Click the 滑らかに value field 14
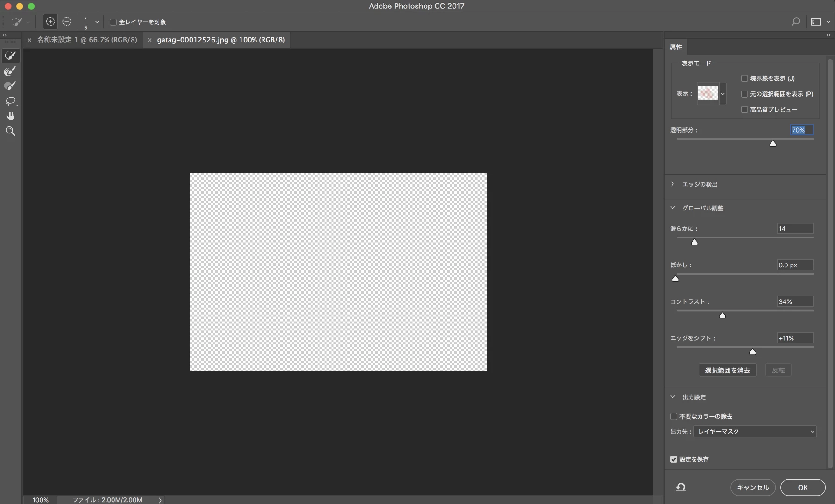 [x=795, y=228]
